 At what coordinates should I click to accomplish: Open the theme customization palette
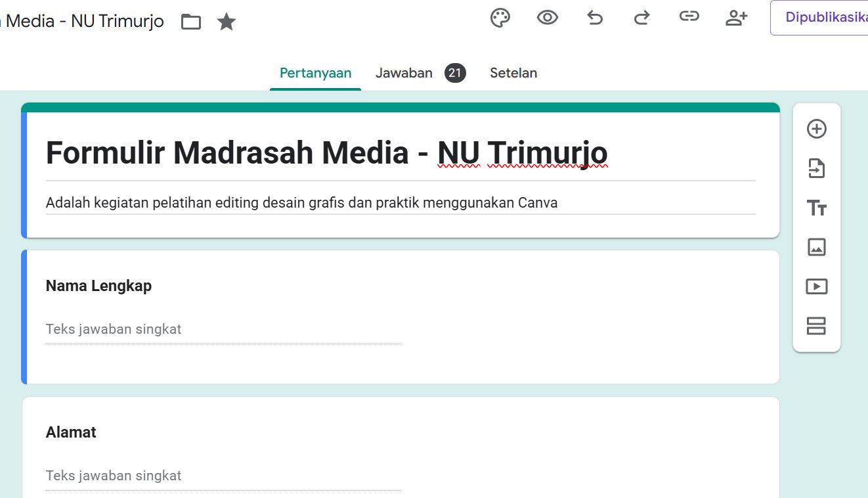coord(500,18)
